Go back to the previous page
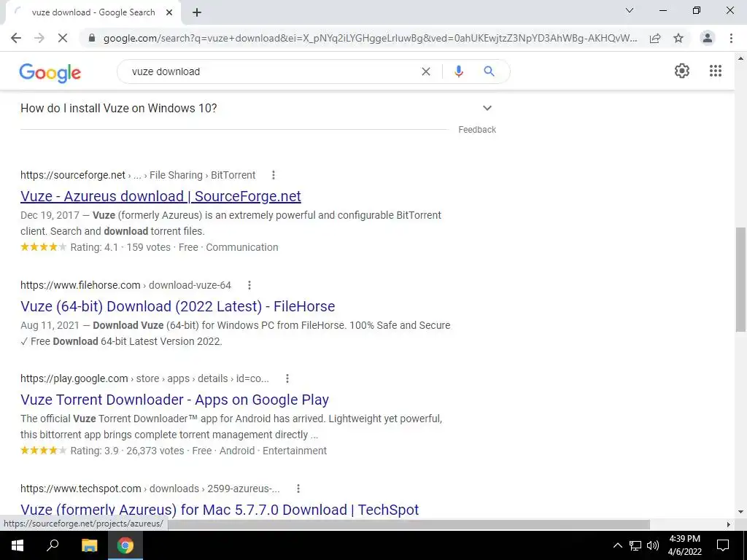 point(16,38)
